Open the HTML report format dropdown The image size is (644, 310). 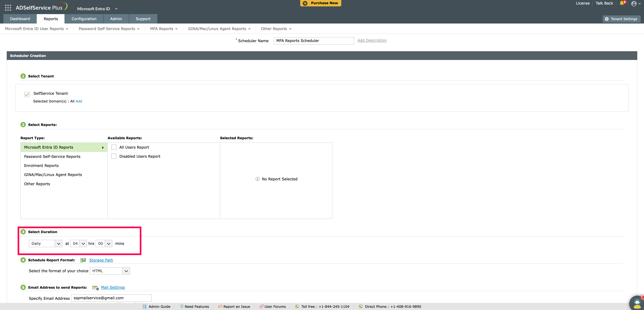(x=110, y=271)
